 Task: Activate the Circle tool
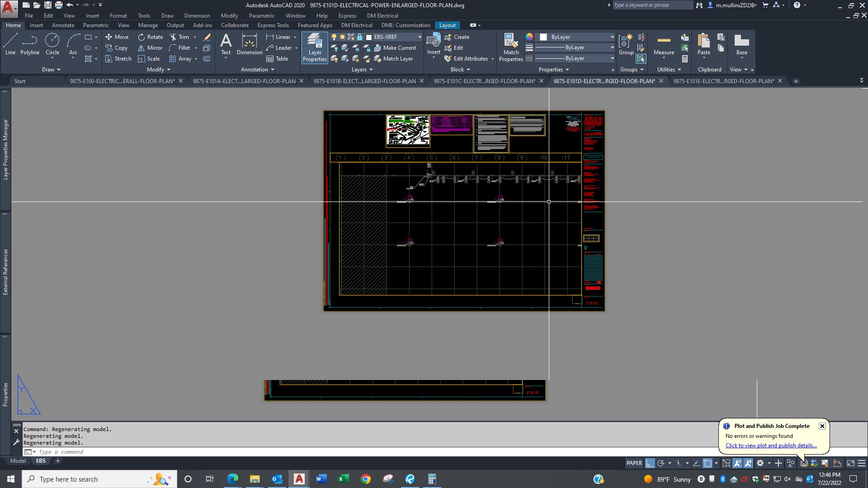pos(52,44)
